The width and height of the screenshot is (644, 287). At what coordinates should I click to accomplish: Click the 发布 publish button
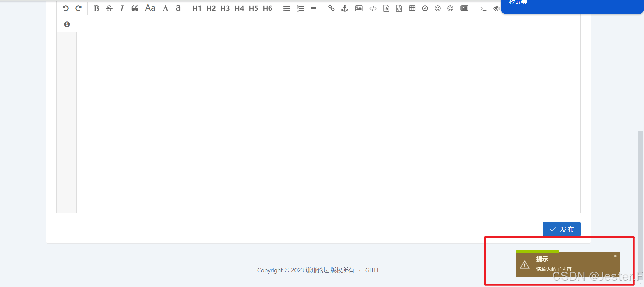[562, 229]
